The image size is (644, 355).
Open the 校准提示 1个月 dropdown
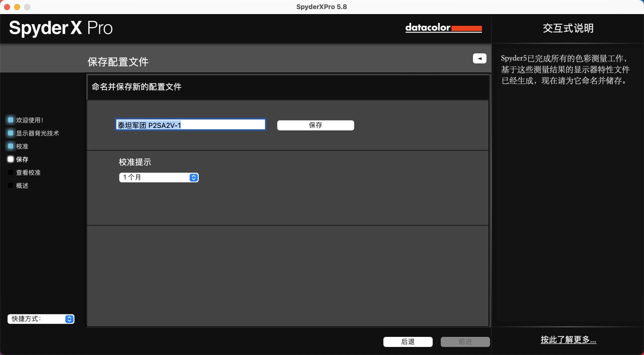click(159, 177)
